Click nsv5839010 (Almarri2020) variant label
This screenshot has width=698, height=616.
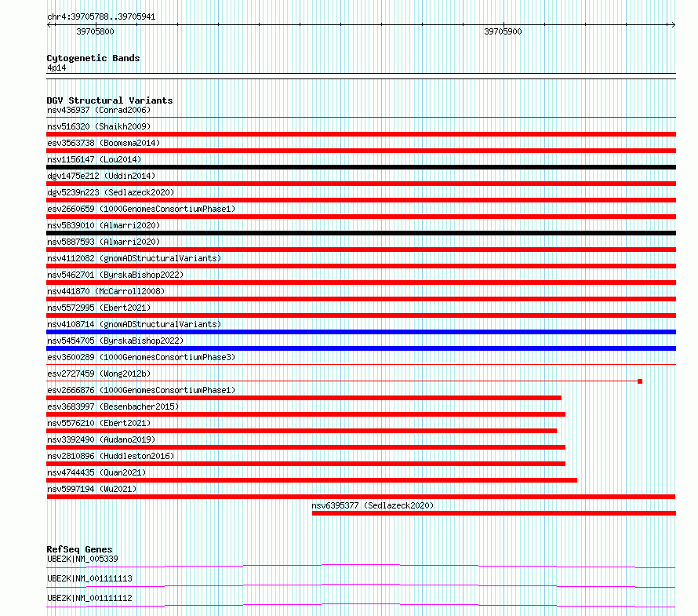coord(104,225)
